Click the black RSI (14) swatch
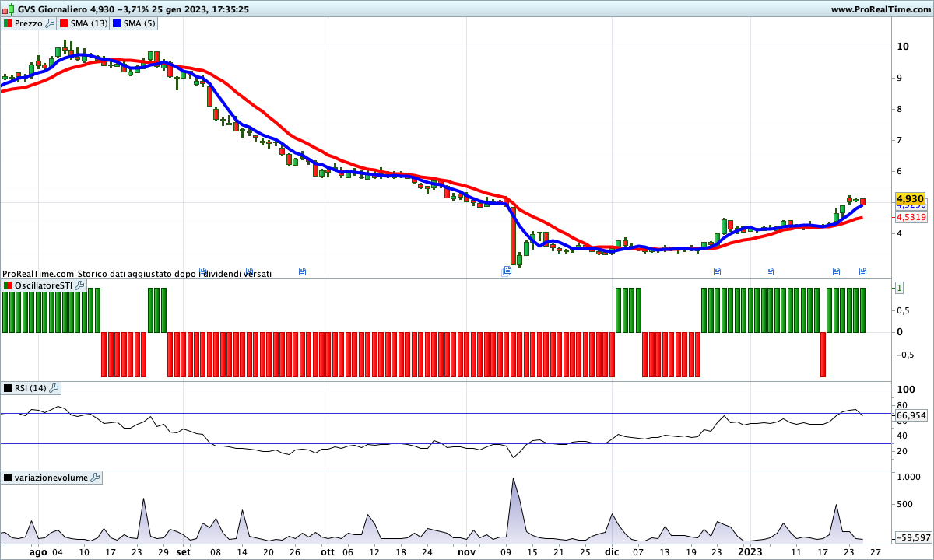The image size is (934, 560). click(x=8, y=388)
